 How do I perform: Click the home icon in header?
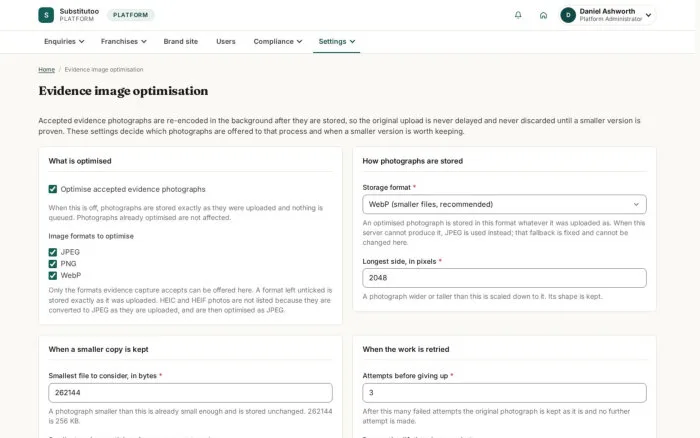543,15
